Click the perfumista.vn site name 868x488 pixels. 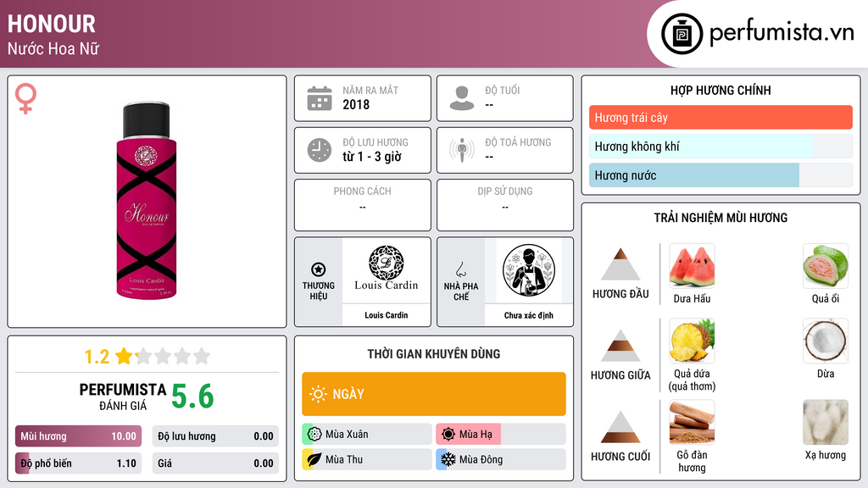pyautogui.click(x=782, y=32)
